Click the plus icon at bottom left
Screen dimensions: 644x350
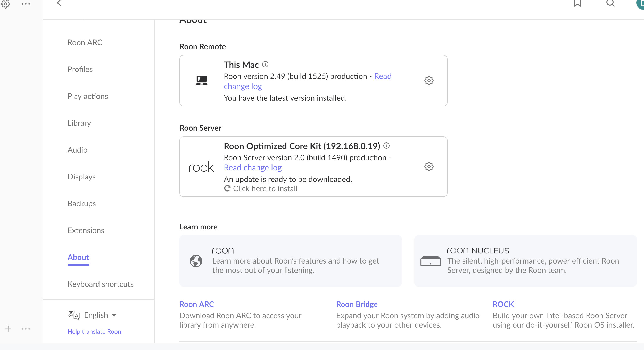(x=8, y=329)
